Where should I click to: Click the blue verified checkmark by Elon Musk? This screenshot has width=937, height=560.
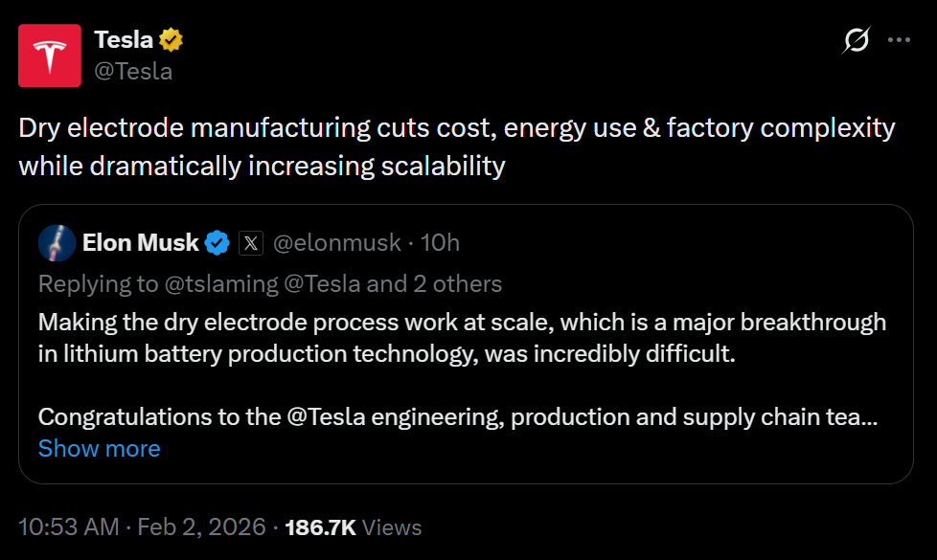coord(217,243)
